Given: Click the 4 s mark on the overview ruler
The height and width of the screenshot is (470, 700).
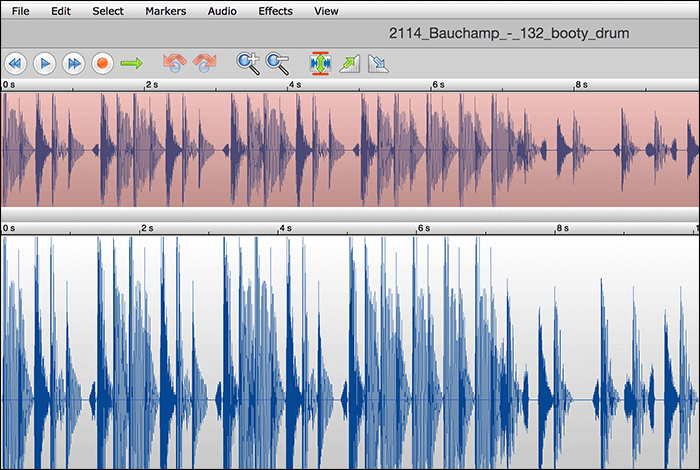Looking at the screenshot, I should click(290, 86).
